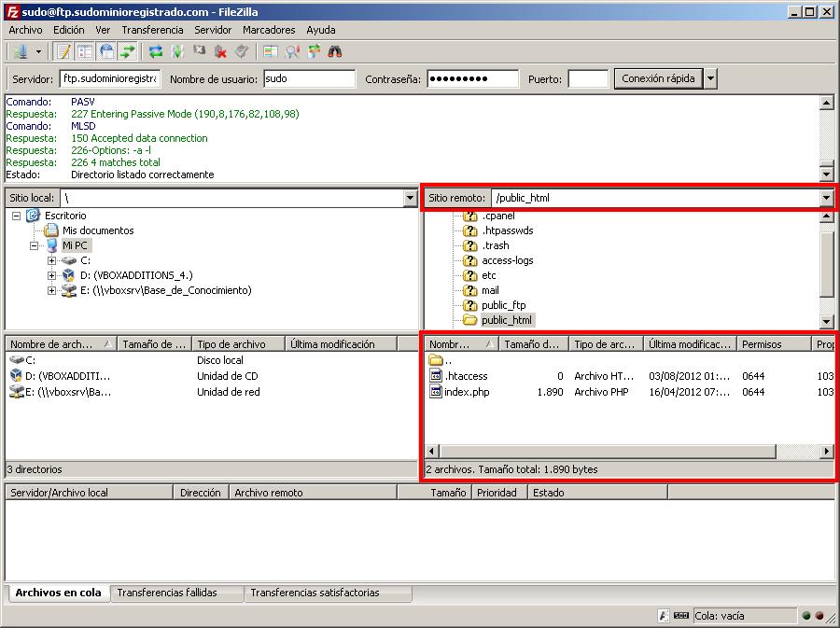This screenshot has height=628, width=840.
Task: Collapse the Escritorio tree node
Action: pyautogui.click(x=17, y=216)
